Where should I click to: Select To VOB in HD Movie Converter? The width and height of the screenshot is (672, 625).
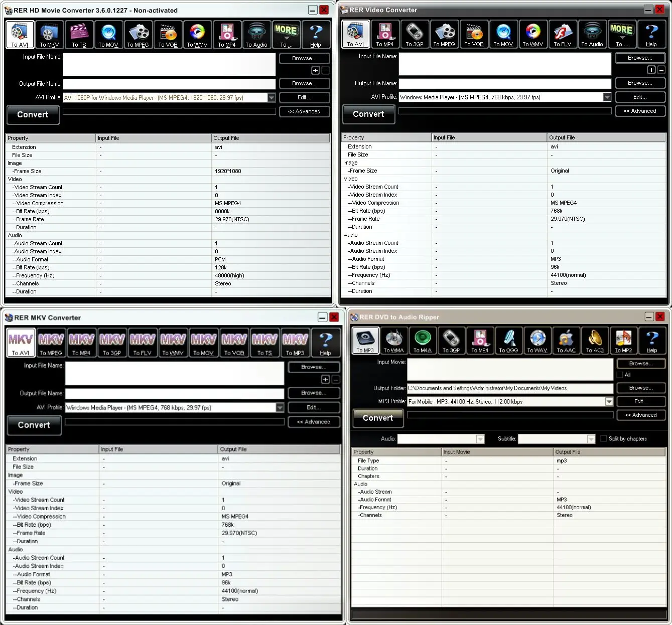(x=168, y=35)
